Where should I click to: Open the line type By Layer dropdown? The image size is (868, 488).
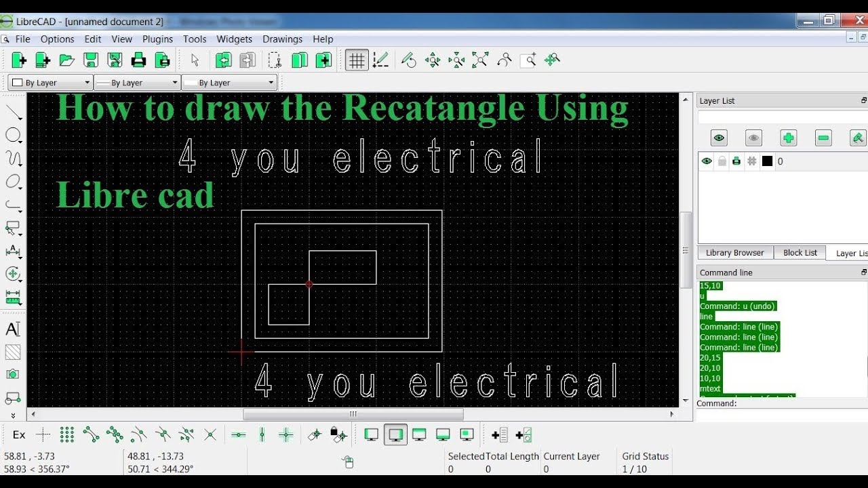tap(229, 83)
